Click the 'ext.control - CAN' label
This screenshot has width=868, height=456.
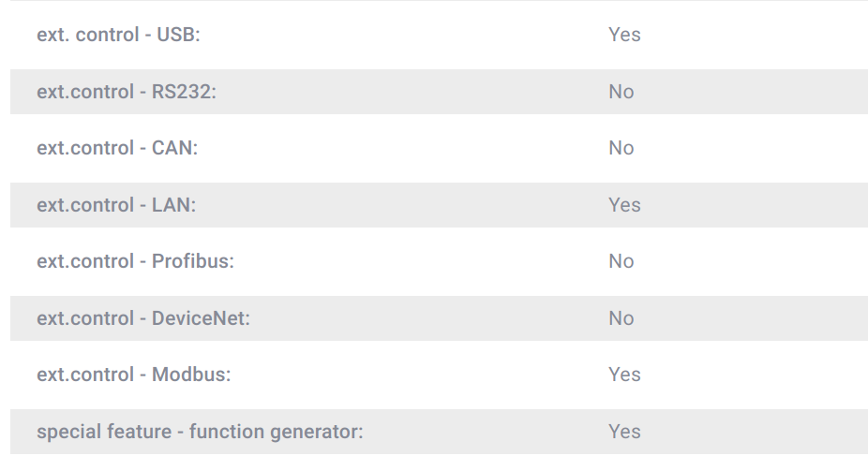tap(117, 148)
